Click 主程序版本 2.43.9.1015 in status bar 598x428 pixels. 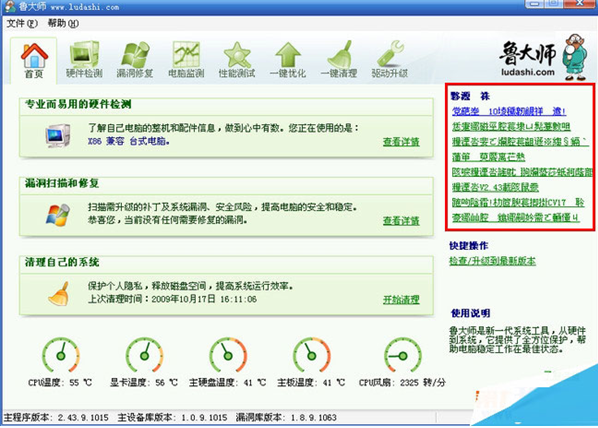click(56, 418)
